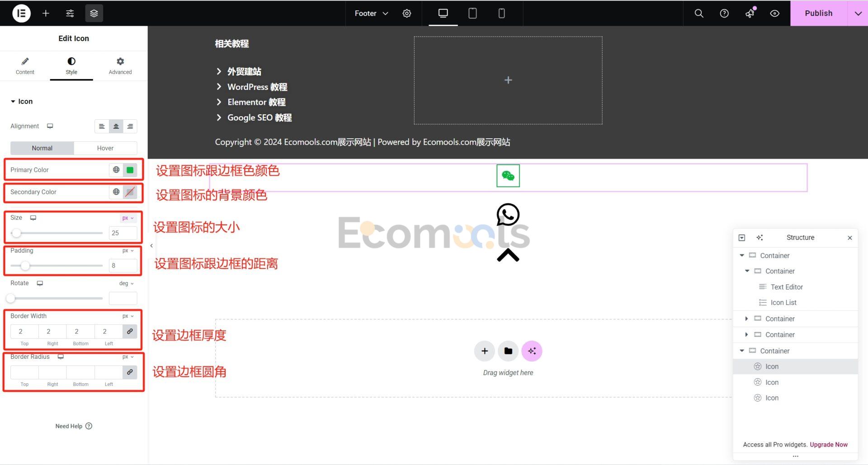The height and width of the screenshot is (465, 868).
Task: Preview changes with the eye icon
Action: point(775,13)
